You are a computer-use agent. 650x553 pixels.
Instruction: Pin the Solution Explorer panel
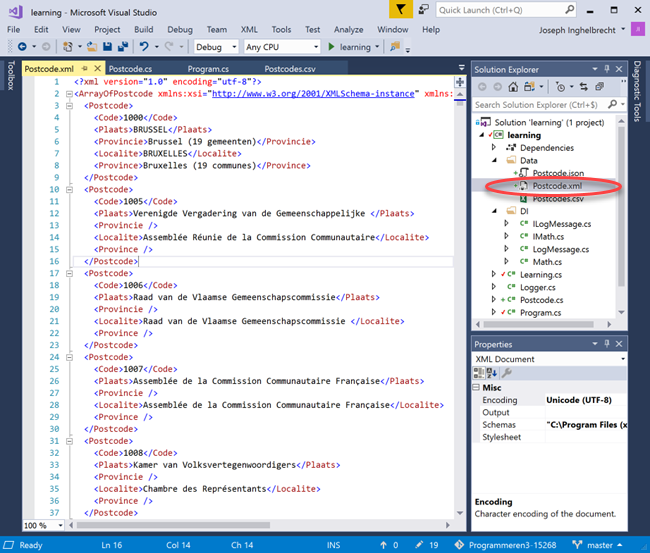pyautogui.click(x=606, y=68)
